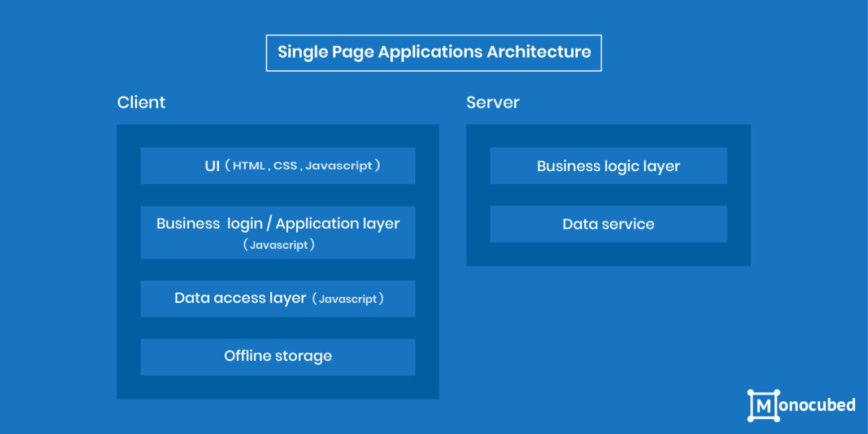Click the 'Single Page Applications Architecture' title banner
This screenshot has width=868, height=434.
433,52
